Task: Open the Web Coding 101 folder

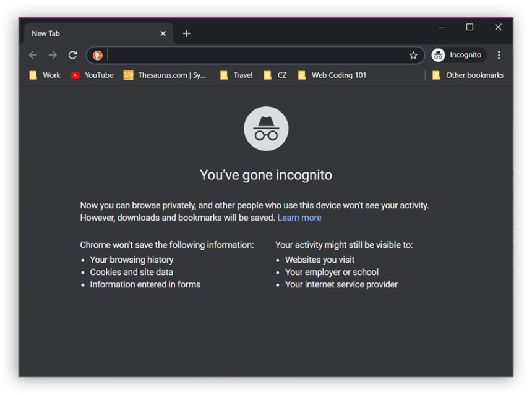Action: tap(332, 75)
